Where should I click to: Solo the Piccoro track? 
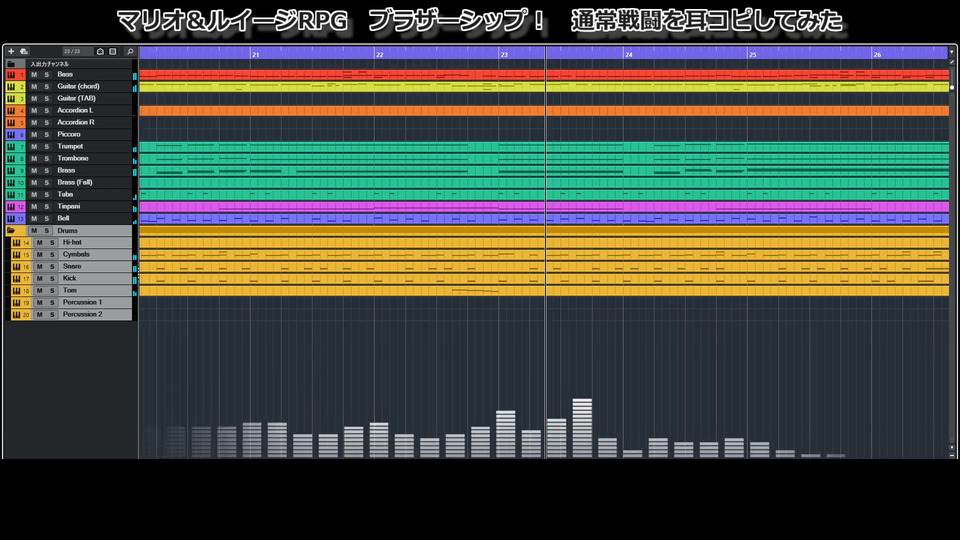click(47, 135)
